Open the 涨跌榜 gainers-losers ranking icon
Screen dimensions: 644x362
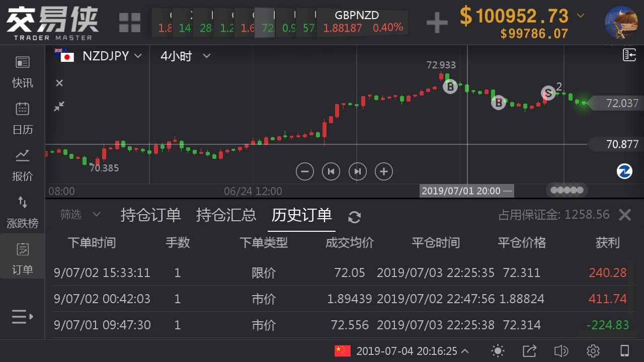23,212
